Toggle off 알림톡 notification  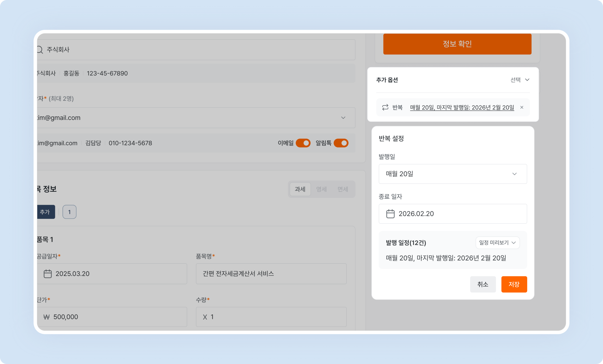[341, 143]
